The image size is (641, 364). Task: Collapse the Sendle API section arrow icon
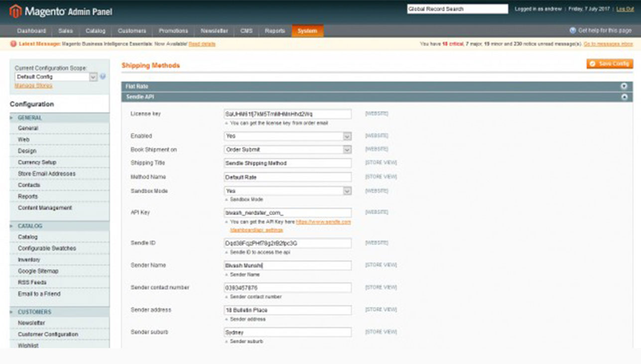[x=624, y=97]
